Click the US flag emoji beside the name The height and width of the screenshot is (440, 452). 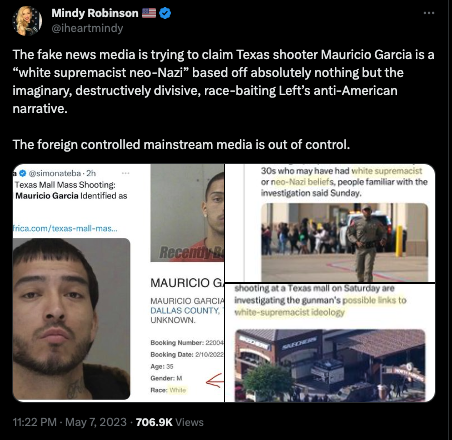point(149,13)
